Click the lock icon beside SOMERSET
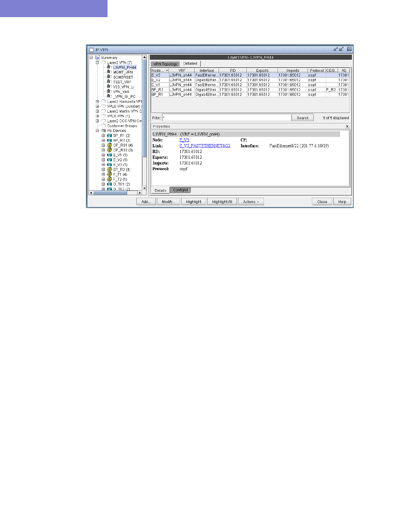 point(109,77)
